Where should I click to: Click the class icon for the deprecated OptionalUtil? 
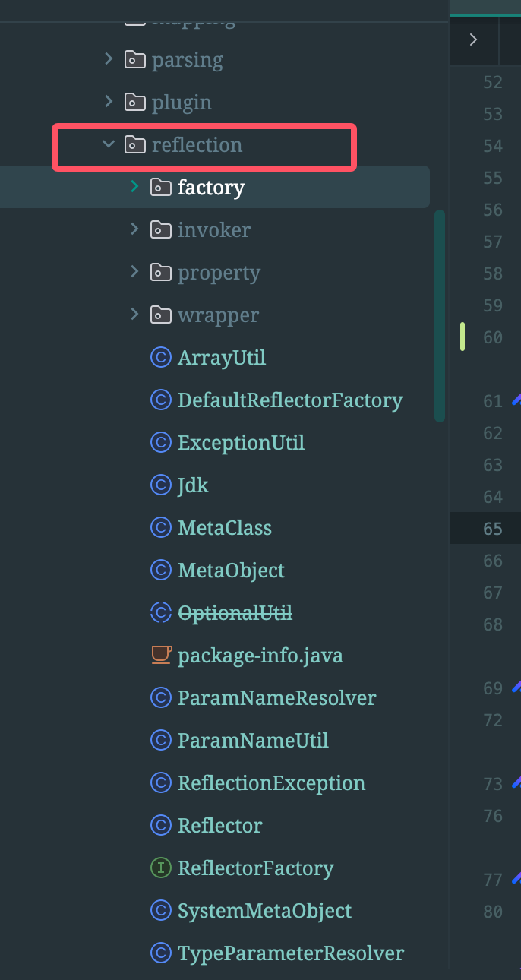(160, 612)
